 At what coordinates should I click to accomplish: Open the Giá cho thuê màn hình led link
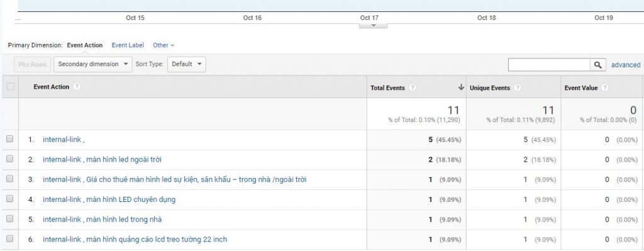click(175, 179)
